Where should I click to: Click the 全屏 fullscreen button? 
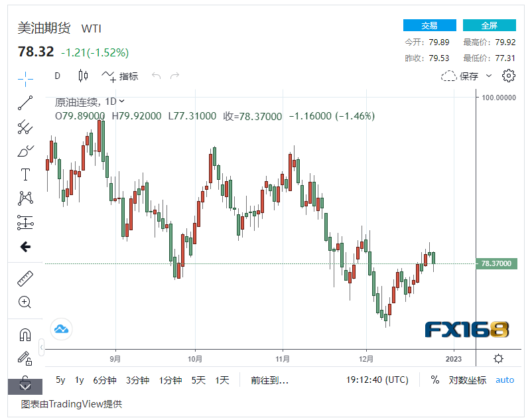(489, 25)
